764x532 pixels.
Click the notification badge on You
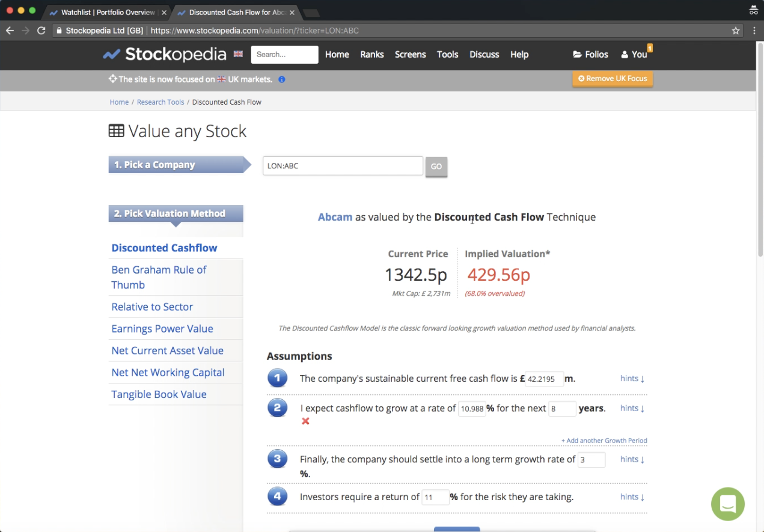coord(650,47)
